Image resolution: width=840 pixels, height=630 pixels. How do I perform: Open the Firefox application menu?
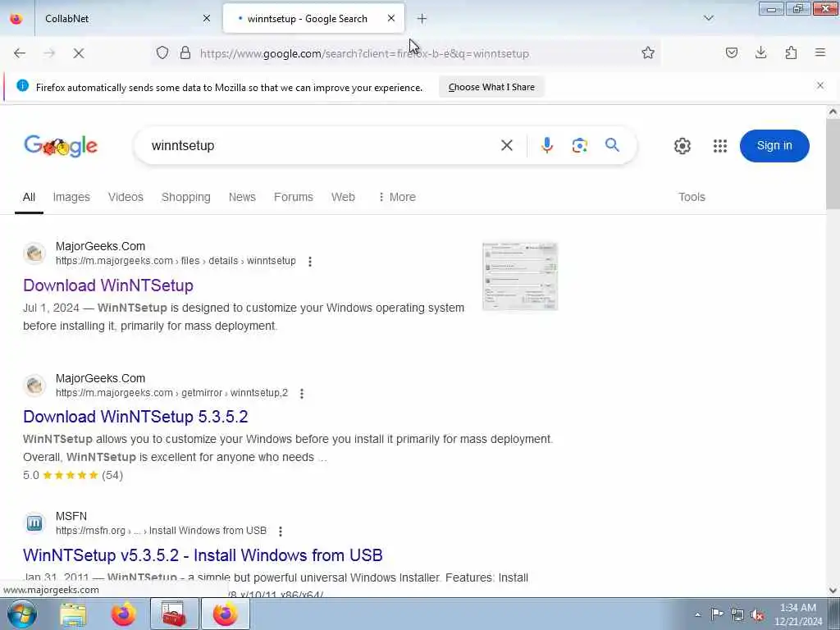[x=820, y=52]
